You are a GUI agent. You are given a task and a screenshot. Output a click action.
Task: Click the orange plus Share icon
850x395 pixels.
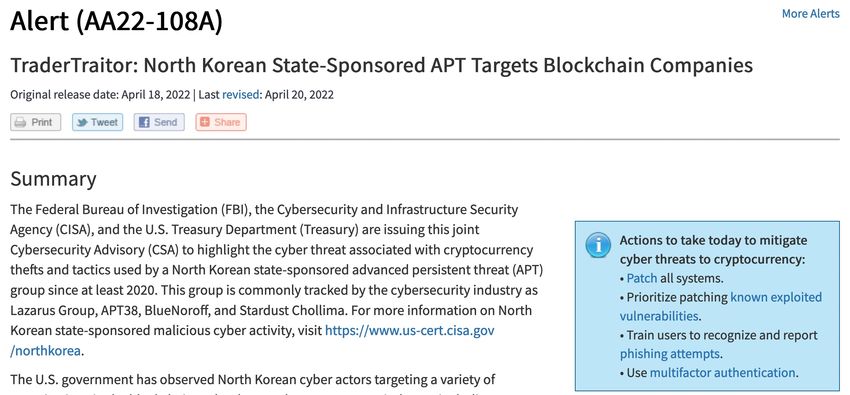pyautogui.click(x=204, y=122)
